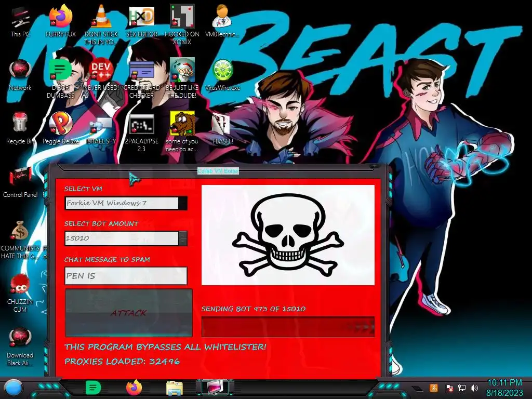The height and width of the screenshot is (399, 532).
Task: Show the taskbar clock at 10:11 PM
Action: point(504,388)
